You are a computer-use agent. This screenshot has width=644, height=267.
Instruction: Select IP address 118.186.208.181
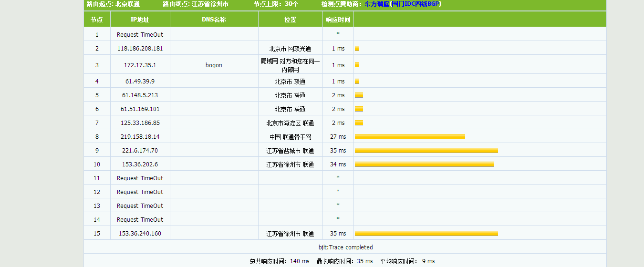(140, 49)
